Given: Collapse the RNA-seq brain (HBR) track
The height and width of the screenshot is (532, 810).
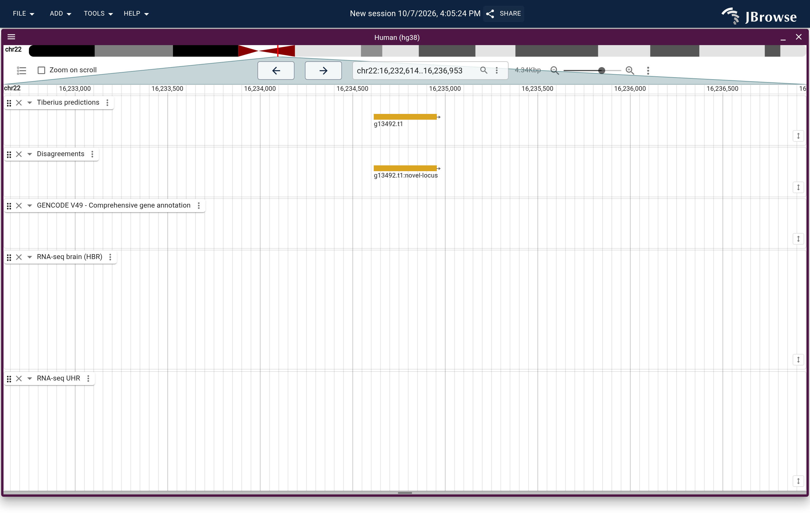Looking at the screenshot, I should coord(30,257).
